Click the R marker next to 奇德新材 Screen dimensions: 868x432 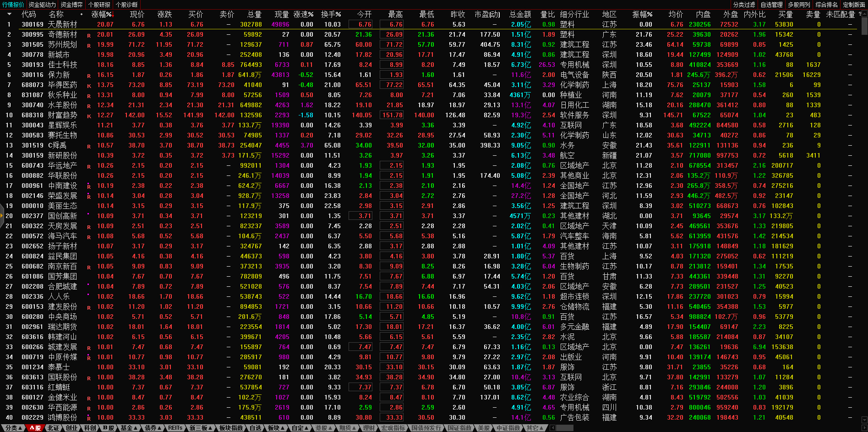pyautogui.click(x=89, y=35)
